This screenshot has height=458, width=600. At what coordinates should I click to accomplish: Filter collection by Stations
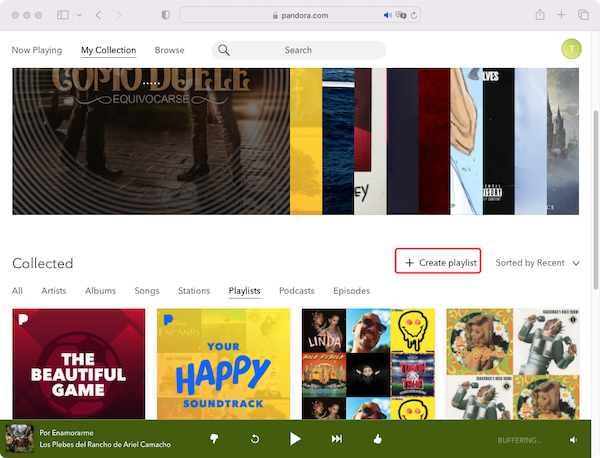point(194,291)
